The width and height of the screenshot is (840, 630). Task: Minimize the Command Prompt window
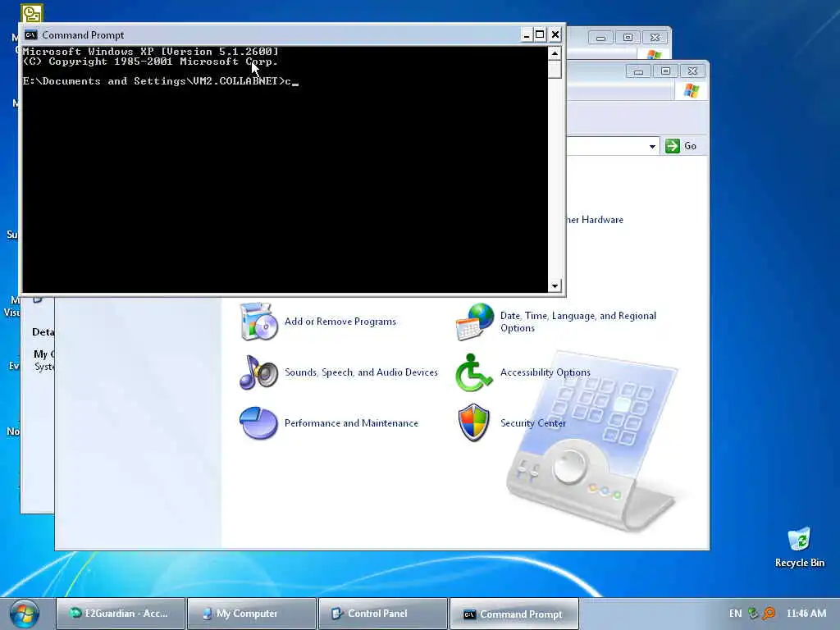click(526, 34)
